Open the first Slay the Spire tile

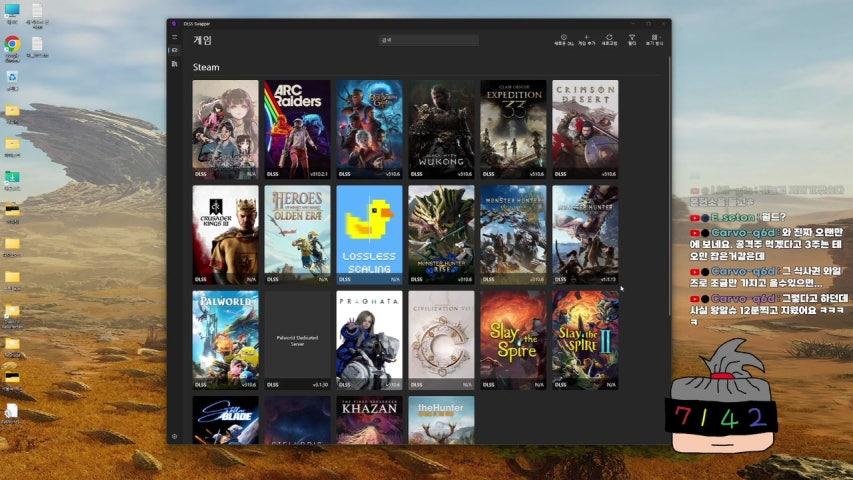tap(513, 340)
